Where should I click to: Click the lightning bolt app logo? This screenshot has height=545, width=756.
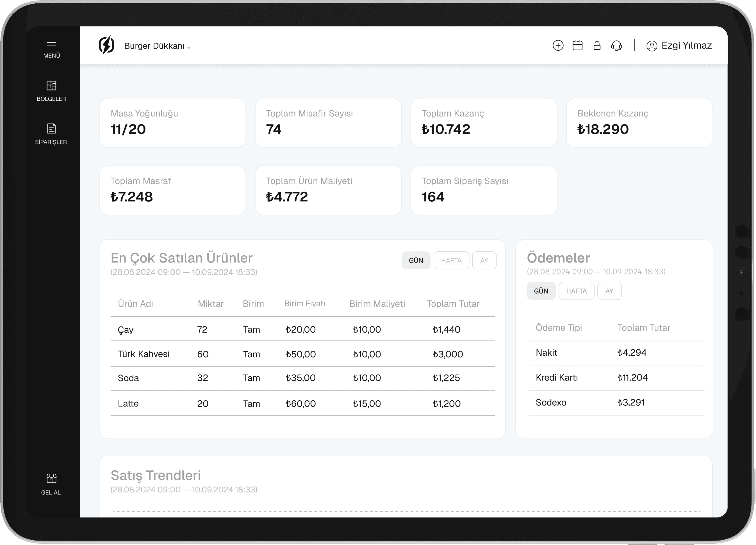pos(107,45)
